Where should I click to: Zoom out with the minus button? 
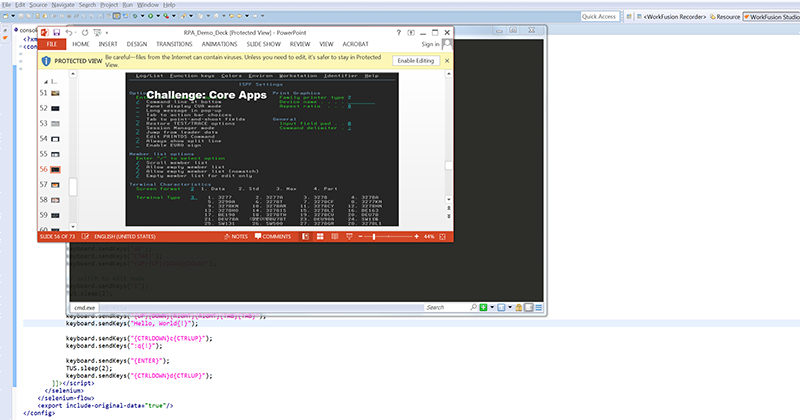point(360,236)
